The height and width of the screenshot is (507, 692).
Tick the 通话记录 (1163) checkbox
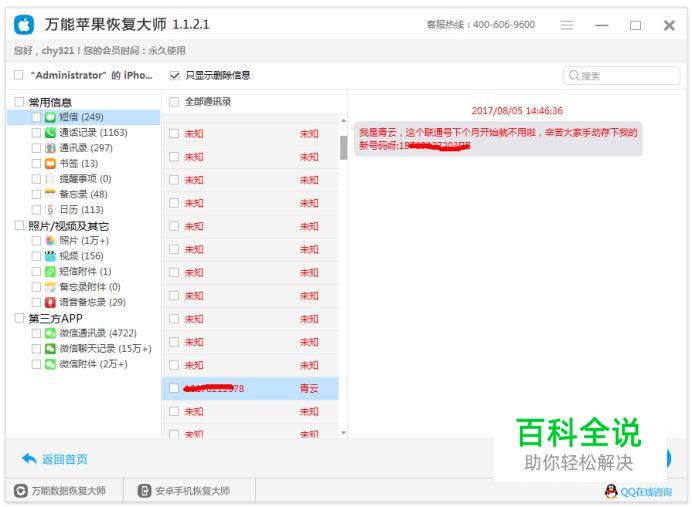click(x=36, y=132)
